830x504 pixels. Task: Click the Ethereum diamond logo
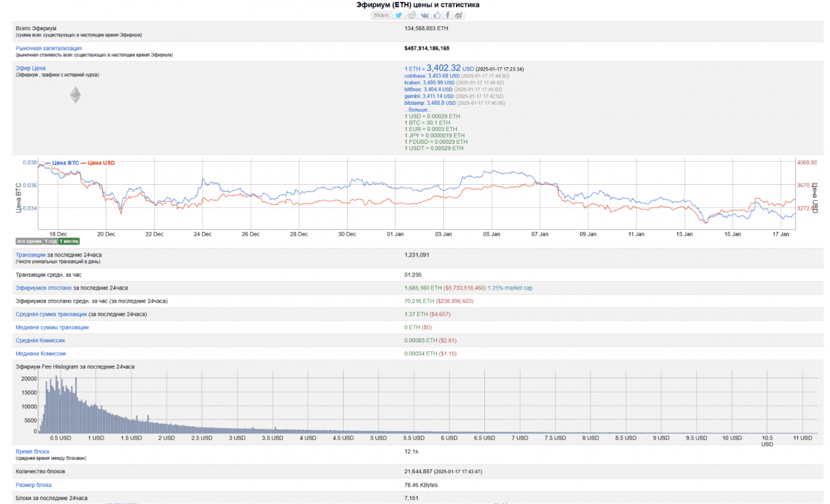click(75, 95)
